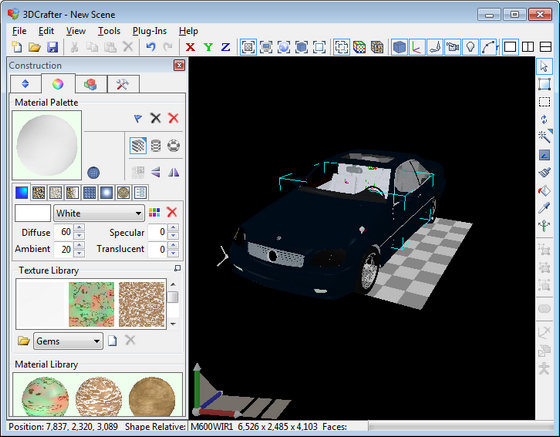This screenshot has height=437, width=560.
Task: Select the green marble texture thumbnail
Action: pyautogui.click(x=91, y=304)
